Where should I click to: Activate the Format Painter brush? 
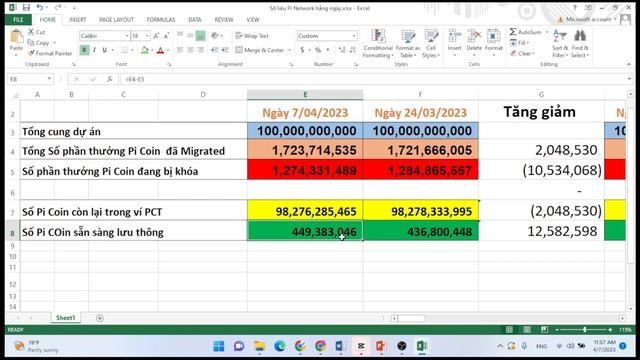(31, 53)
